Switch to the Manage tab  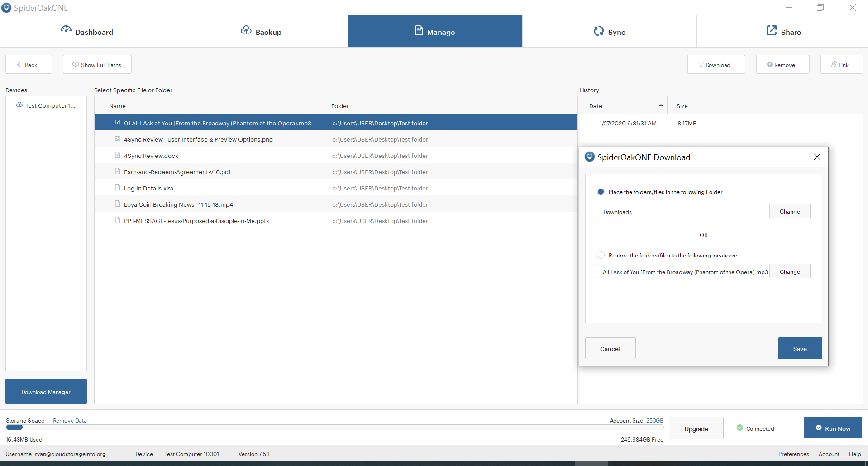click(x=435, y=31)
